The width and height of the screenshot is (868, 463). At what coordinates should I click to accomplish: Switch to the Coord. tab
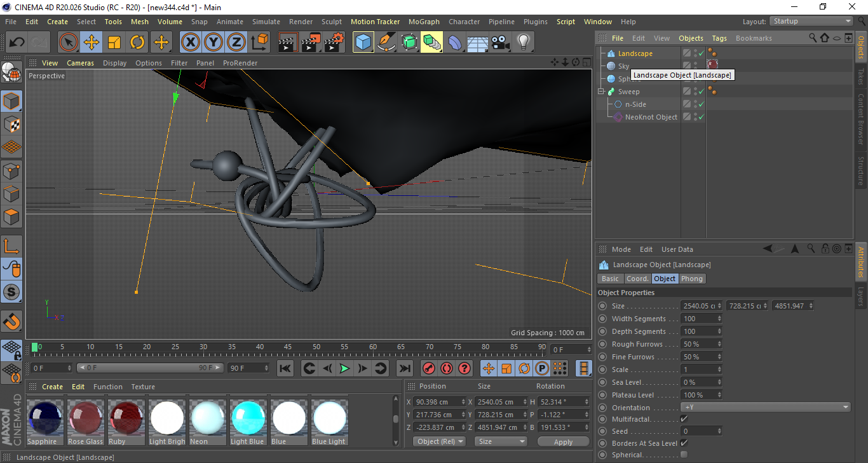[637, 279]
